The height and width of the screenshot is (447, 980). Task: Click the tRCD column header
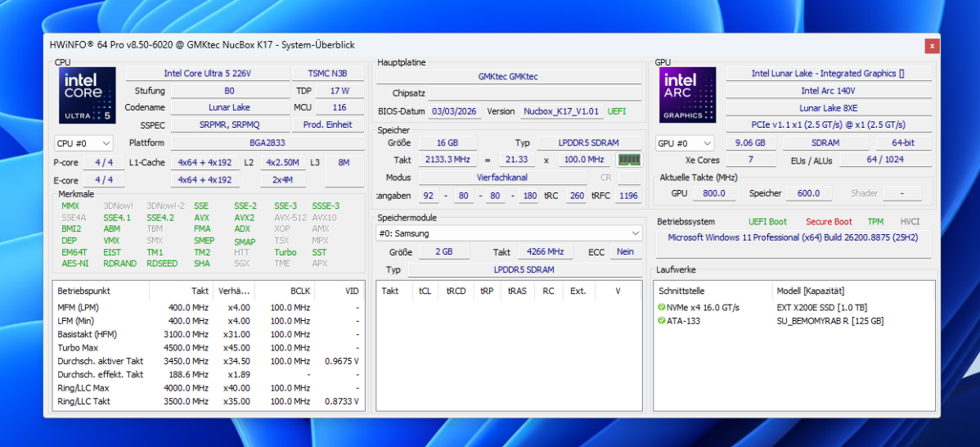[456, 291]
